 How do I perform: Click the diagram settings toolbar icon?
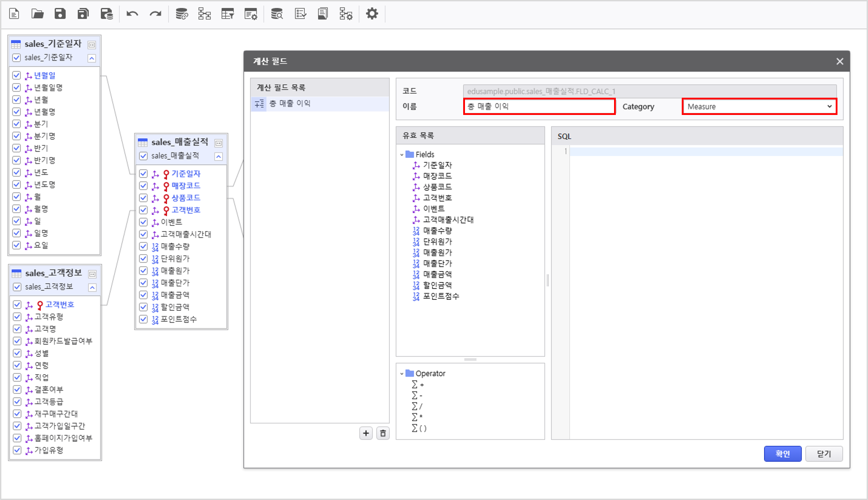[346, 14]
